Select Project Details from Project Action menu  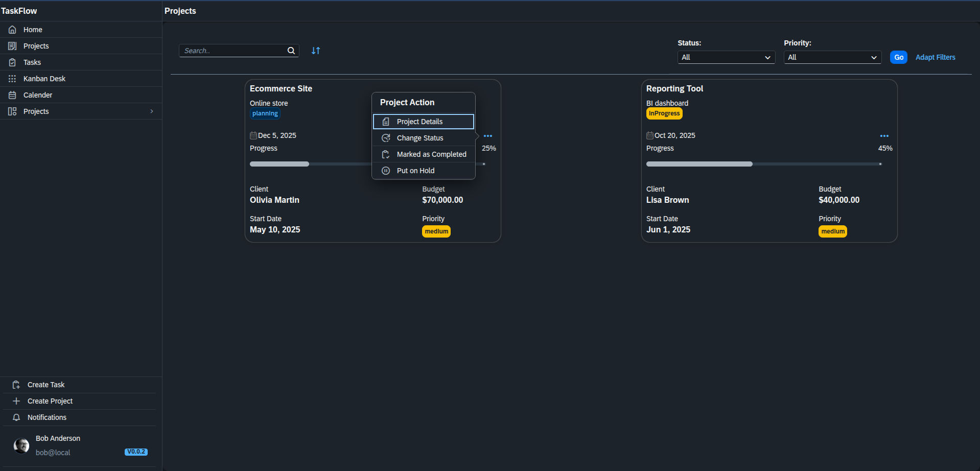(424, 122)
